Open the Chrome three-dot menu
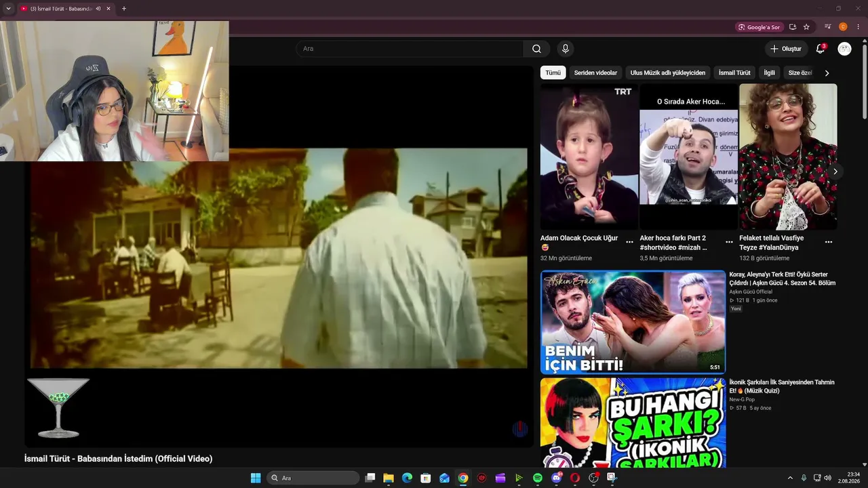This screenshot has width=868, height=488. click(858, 27)
